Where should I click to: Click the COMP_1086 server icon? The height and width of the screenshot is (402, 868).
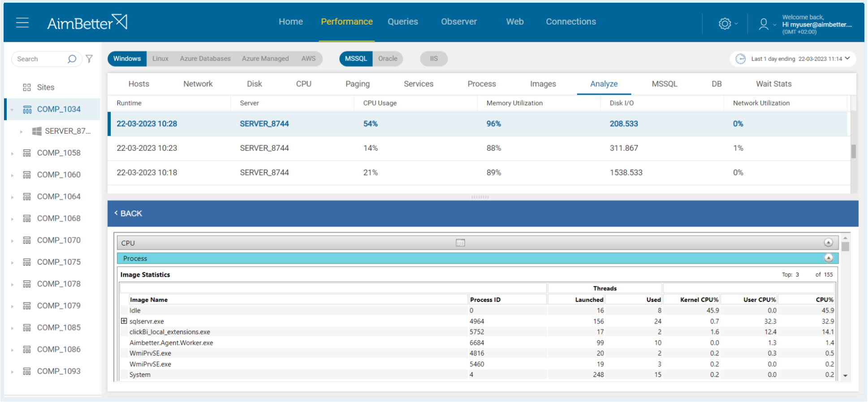pos(27,350)
